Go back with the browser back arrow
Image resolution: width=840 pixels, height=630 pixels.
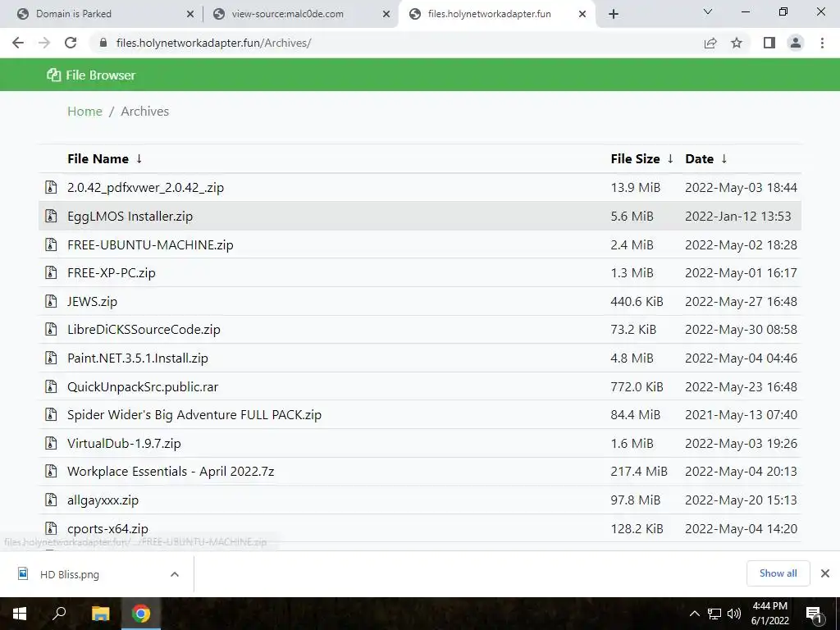pyautogui.click(x=18, y=43)
